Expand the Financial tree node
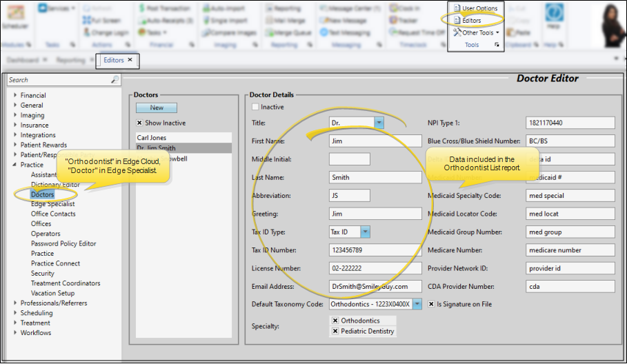Screen dimensions: 627x364 pyautogui.click(x=15, y=95)
